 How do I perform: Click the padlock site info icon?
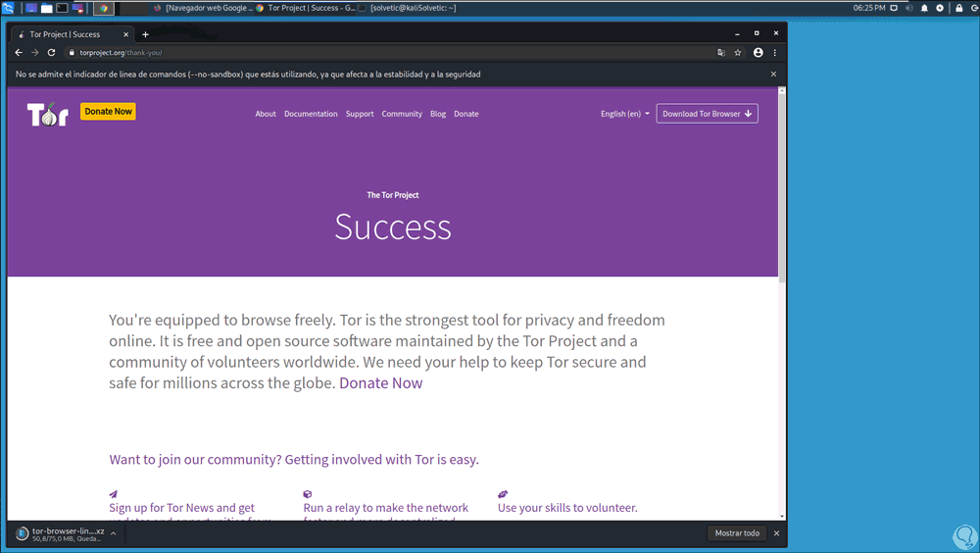pyautogui.click(x=72, y=53)
